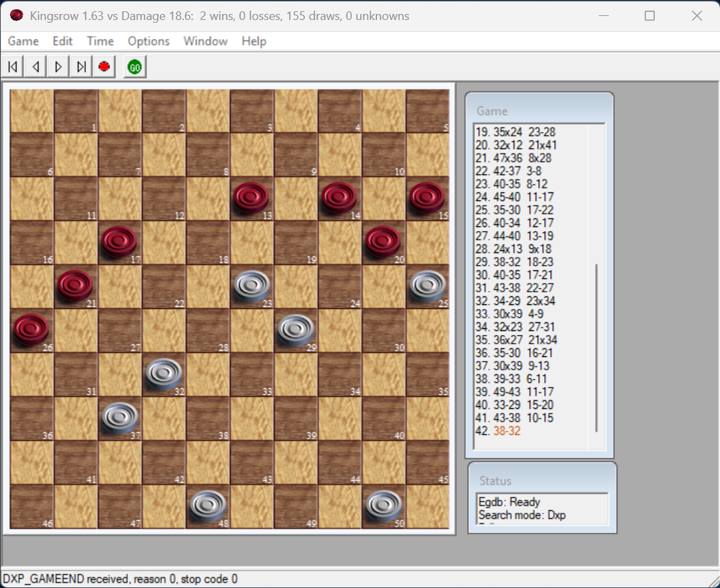Image resolution: width=720 pixels, height=588 pixels.
Task: Select white piece on square 29
Action: 296,330
